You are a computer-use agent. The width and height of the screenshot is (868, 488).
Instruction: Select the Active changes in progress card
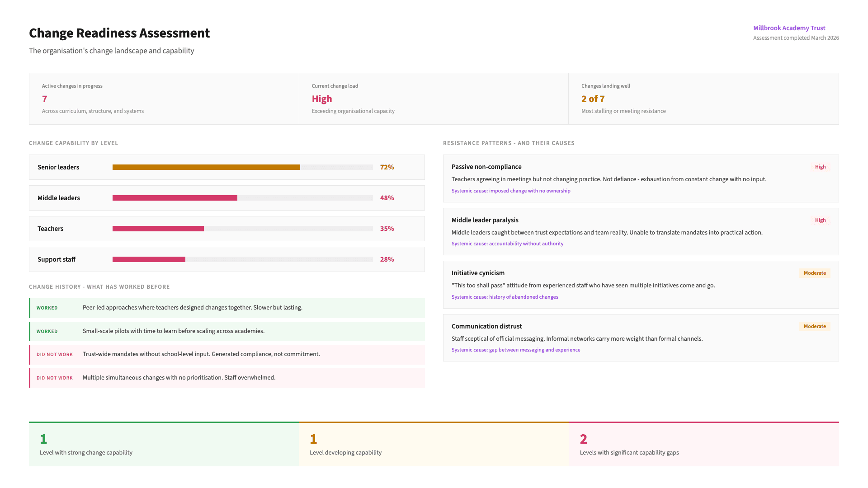coord(164,99)
